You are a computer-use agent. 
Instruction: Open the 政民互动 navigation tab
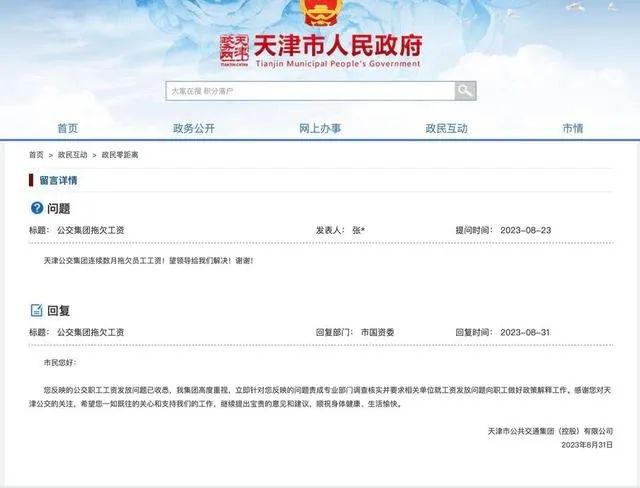[x=446, y=129]
